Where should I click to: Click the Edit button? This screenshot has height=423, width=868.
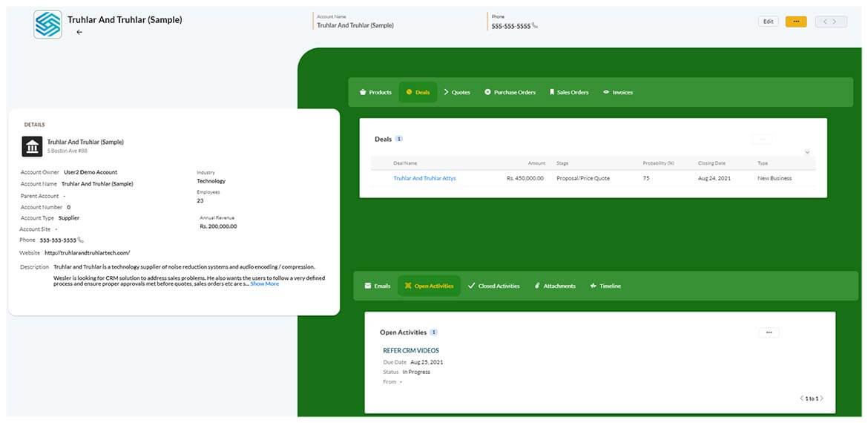[768, 22]
